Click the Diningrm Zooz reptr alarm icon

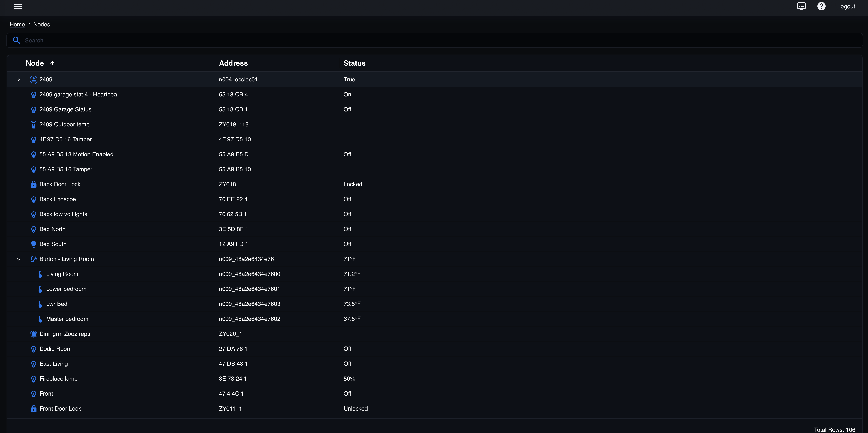pyautogui.click(x=33, y=334)
